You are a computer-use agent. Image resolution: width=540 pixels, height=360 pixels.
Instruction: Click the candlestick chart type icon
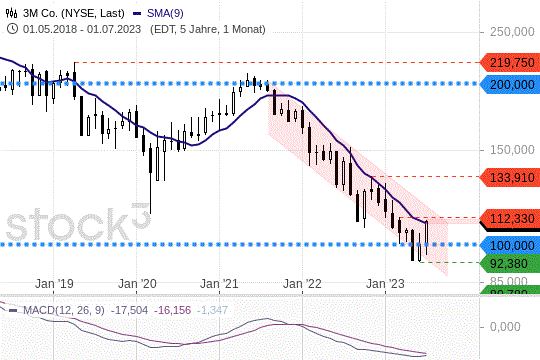[11, 13]
